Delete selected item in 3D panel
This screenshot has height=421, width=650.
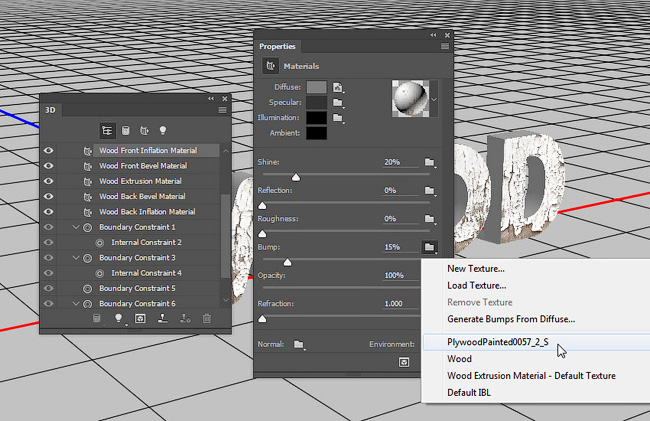(x=206, y=318)
